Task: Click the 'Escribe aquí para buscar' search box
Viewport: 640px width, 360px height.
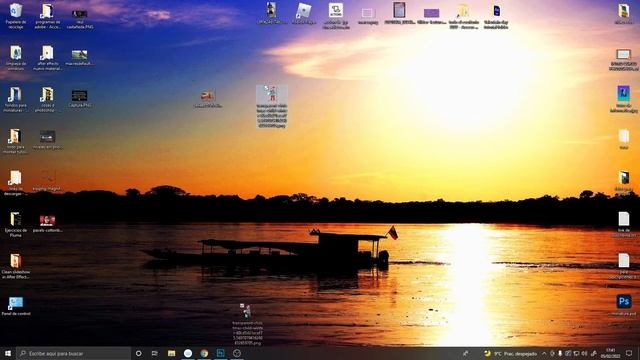Action: coord(73,353)
